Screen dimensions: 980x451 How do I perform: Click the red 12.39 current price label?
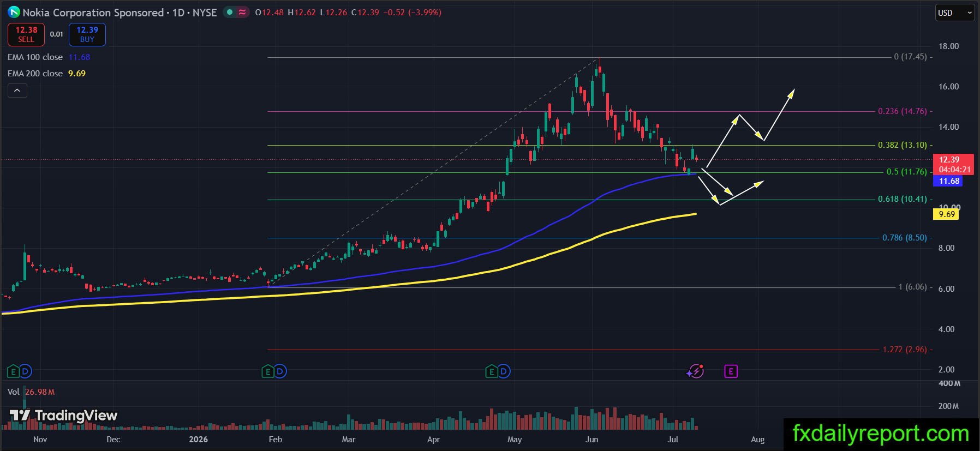954,164
